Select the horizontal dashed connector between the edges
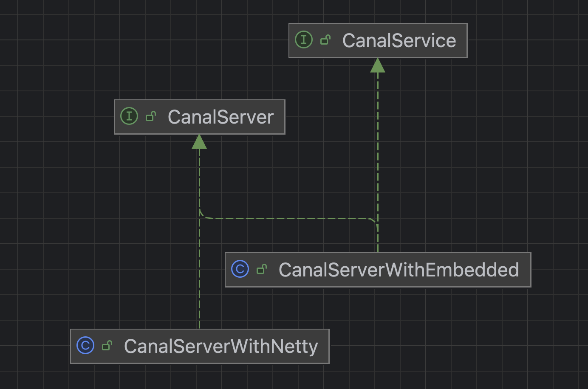 pyautogui.click(x=289, y=219)
